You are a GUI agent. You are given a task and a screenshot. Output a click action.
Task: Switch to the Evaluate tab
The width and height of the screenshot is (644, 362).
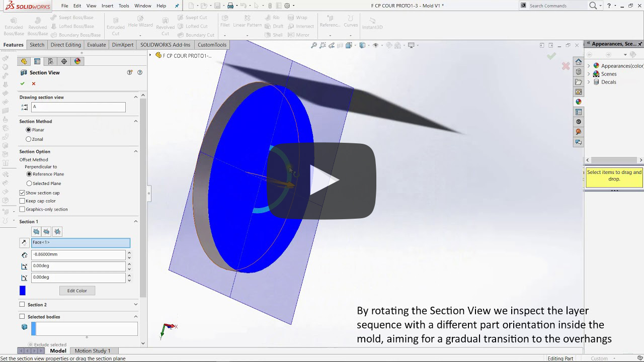(97, 45)
